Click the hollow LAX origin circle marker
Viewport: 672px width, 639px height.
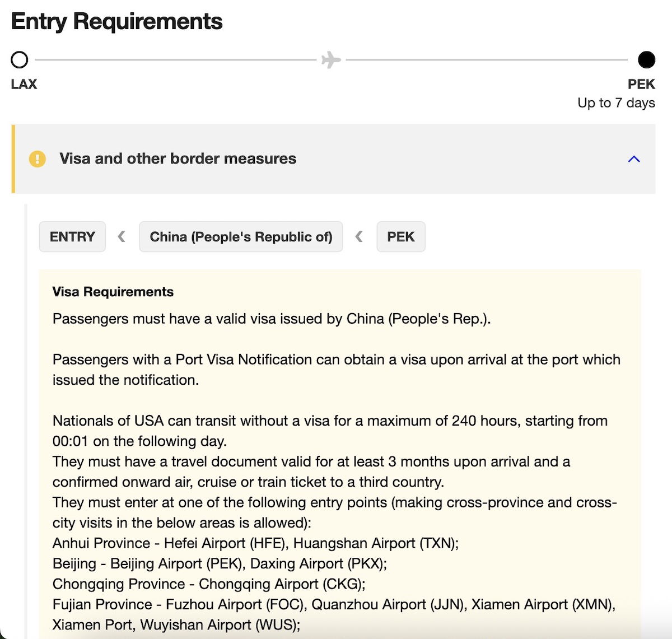20,59
